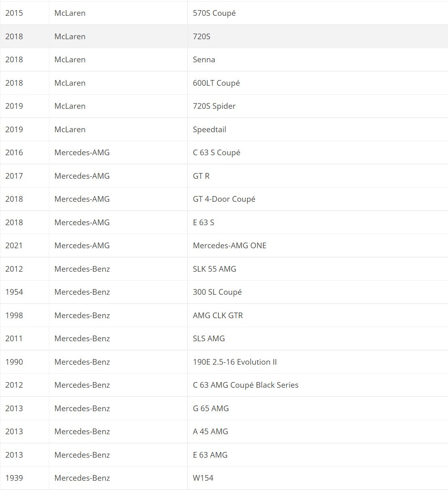Click the year 1939 cell
The height and width of the screenshot is (490, 448).
[x=14, y=478]
